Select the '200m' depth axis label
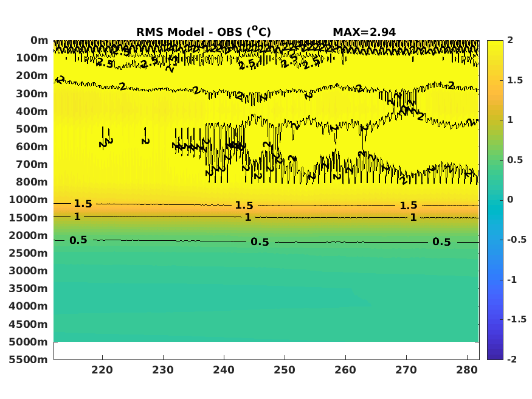 pyautogui.click(x=32, y=75)
